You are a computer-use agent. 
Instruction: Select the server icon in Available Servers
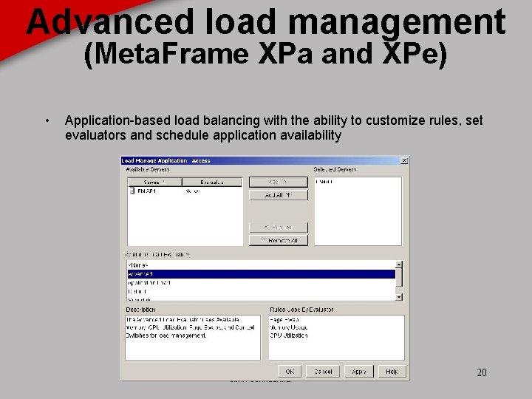132,191
